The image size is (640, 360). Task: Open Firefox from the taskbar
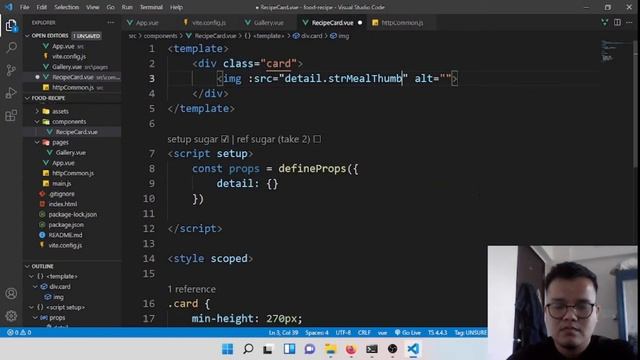351,349
